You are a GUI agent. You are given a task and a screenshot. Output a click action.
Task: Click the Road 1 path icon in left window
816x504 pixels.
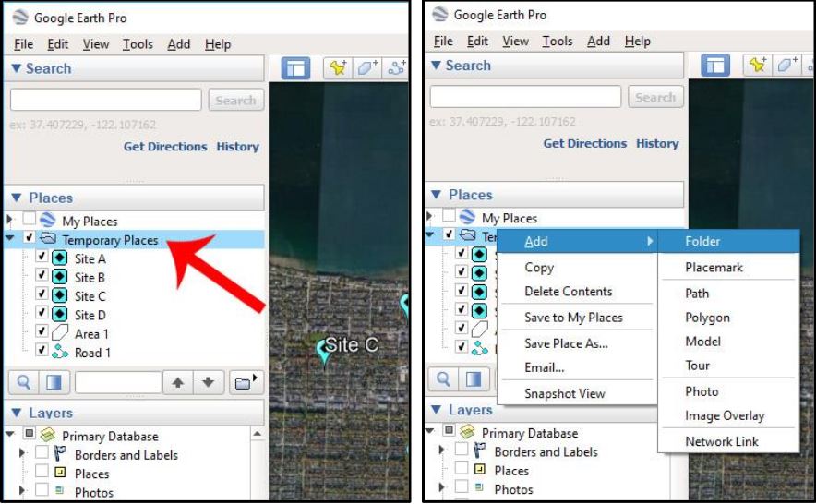(60, 352)
